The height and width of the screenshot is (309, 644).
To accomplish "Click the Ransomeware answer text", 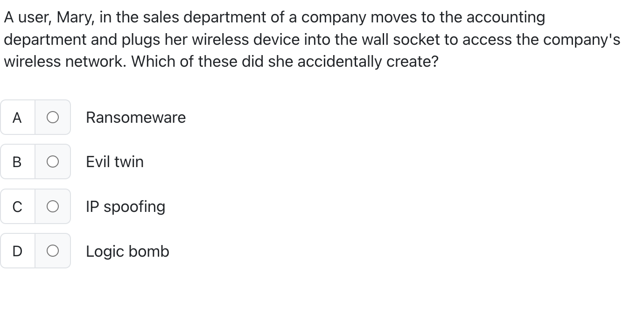I will [136, 117].
